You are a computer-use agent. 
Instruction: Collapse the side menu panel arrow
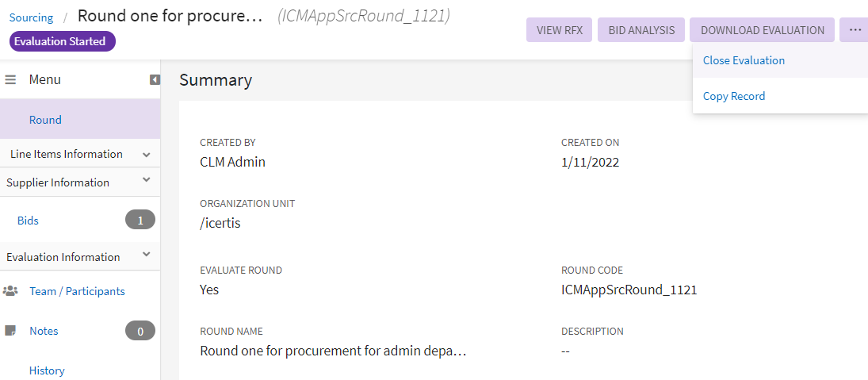[x=155, y=79]
